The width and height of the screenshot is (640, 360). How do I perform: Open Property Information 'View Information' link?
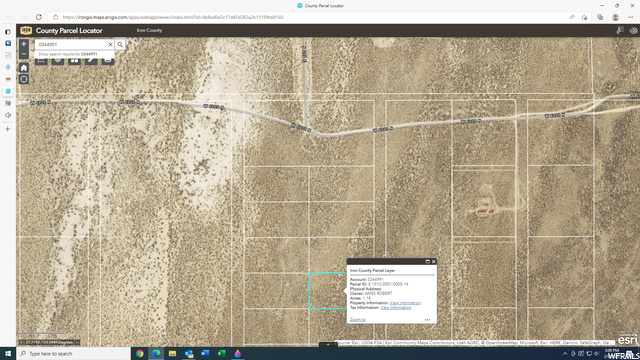(x=405, y=303)
